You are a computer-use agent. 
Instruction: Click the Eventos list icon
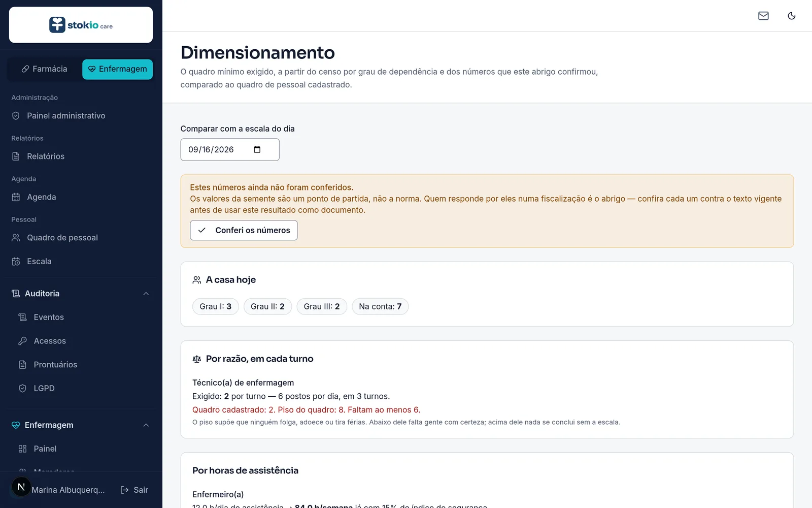coord(22,317)
